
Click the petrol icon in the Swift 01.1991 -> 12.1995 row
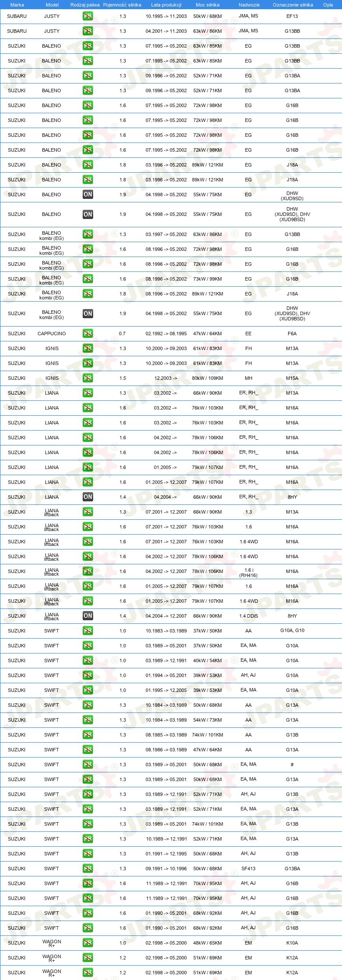pyautogui.click(x=88, y=854)
